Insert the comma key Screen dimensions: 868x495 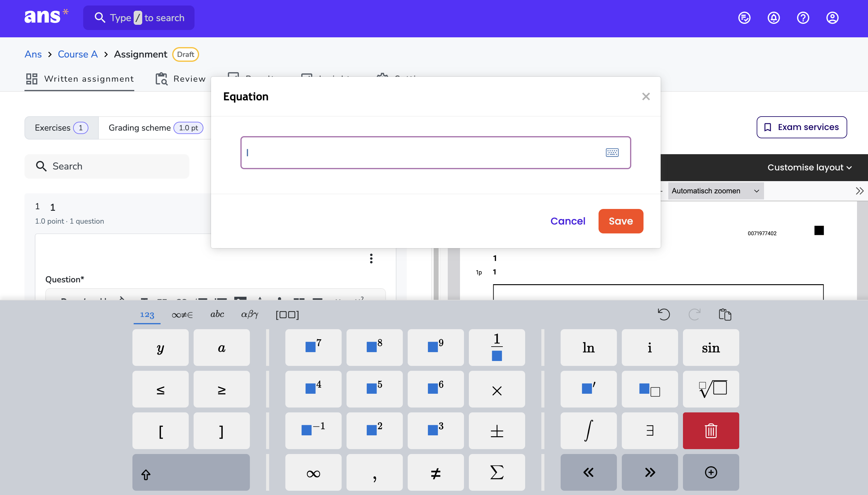[375, 473]
